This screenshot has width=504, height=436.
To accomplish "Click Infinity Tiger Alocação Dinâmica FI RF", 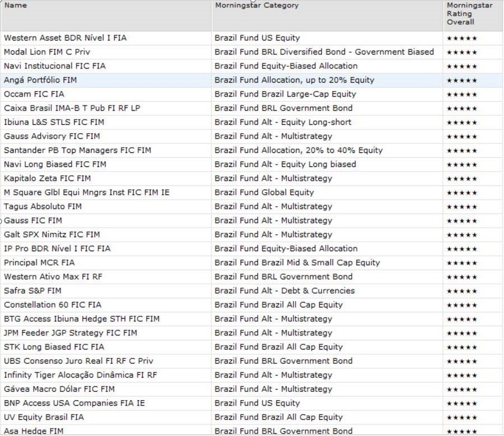I will (80, 375).
